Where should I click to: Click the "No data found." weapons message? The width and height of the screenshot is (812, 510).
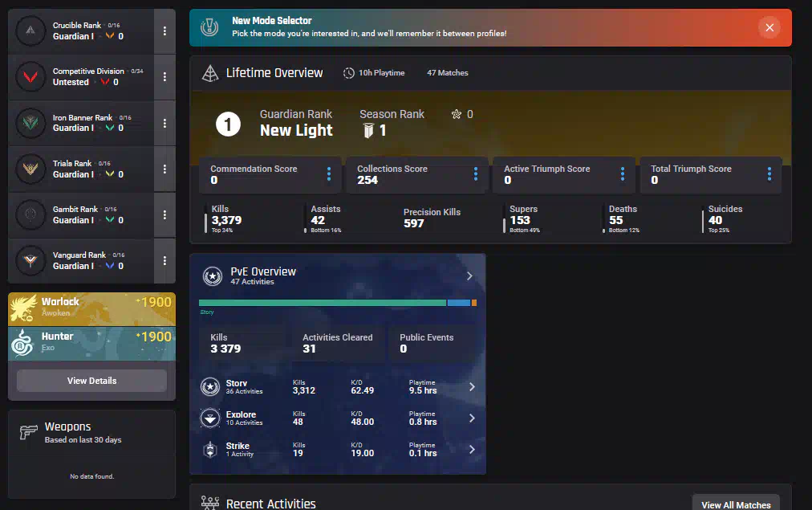[x=91, y=476]
